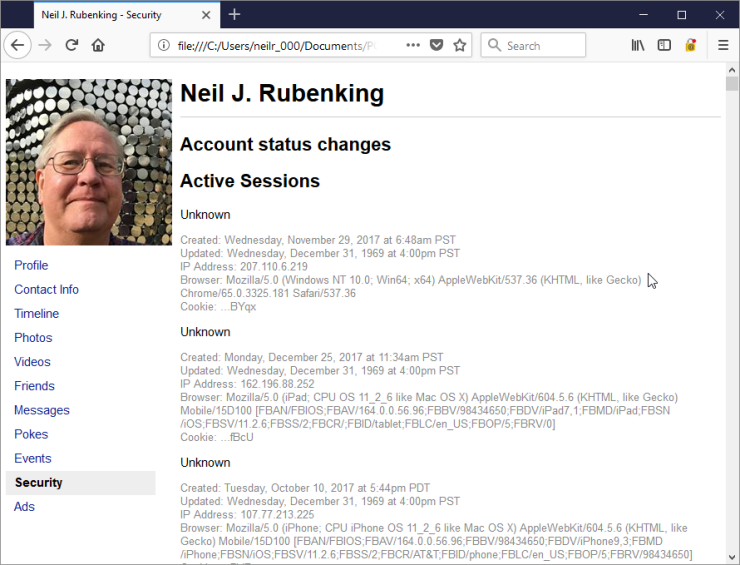Click the vertical scrollbar thumb
The image size is (740, 565).
point(732,84)
